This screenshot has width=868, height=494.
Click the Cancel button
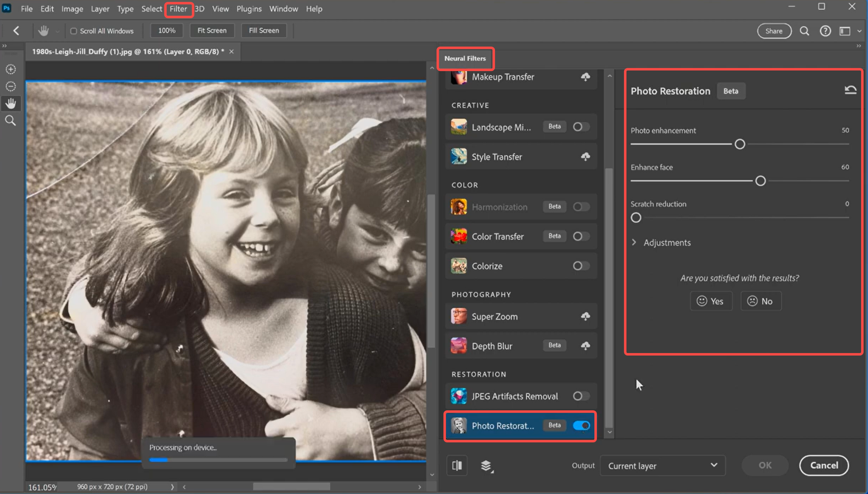point(824,465)
